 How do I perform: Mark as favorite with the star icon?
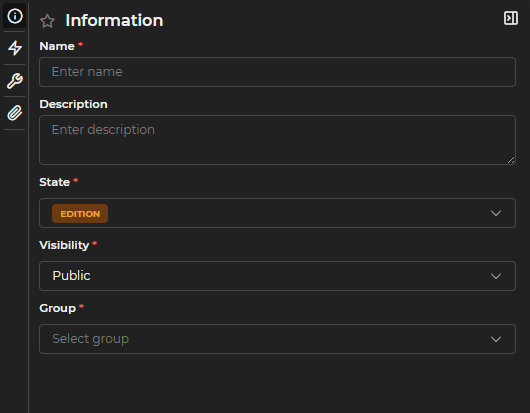(47, 21)
